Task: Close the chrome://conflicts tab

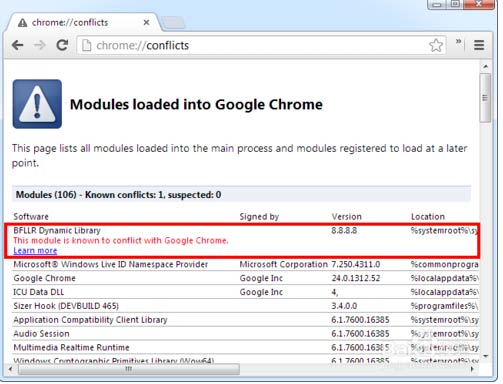Action: pos(146,22)
